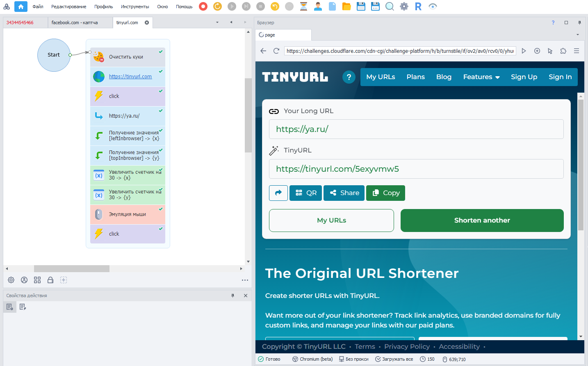Open the Файл menu

click(38, 7)
